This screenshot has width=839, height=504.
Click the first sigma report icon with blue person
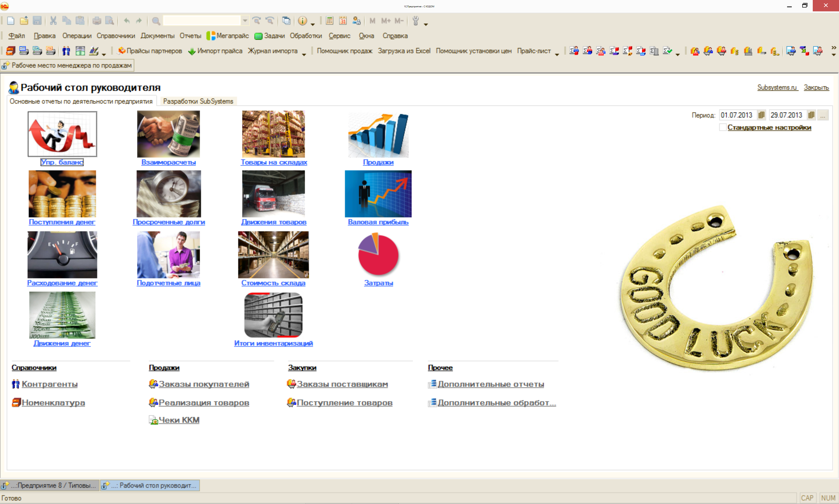tap(574, 51)
